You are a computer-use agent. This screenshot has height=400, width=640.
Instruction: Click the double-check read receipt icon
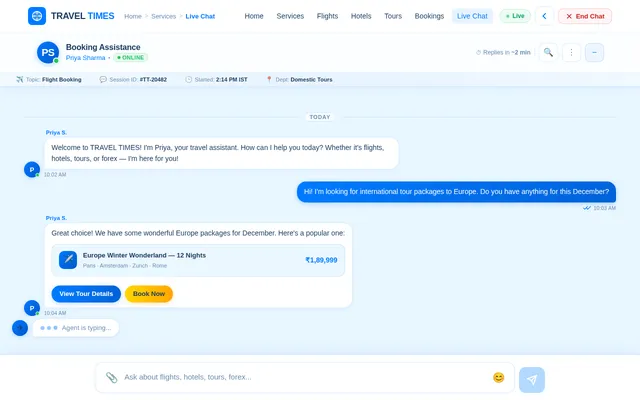[x=587, y=208]
